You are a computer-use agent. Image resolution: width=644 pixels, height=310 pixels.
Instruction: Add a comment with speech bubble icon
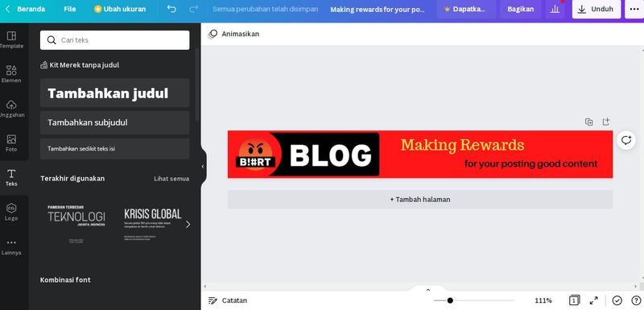626,140
